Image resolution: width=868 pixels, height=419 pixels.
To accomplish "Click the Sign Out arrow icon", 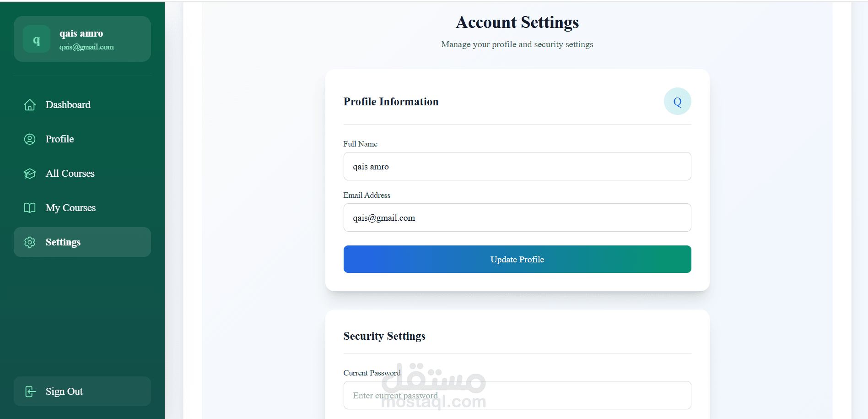I will click(x=30, y=392).
